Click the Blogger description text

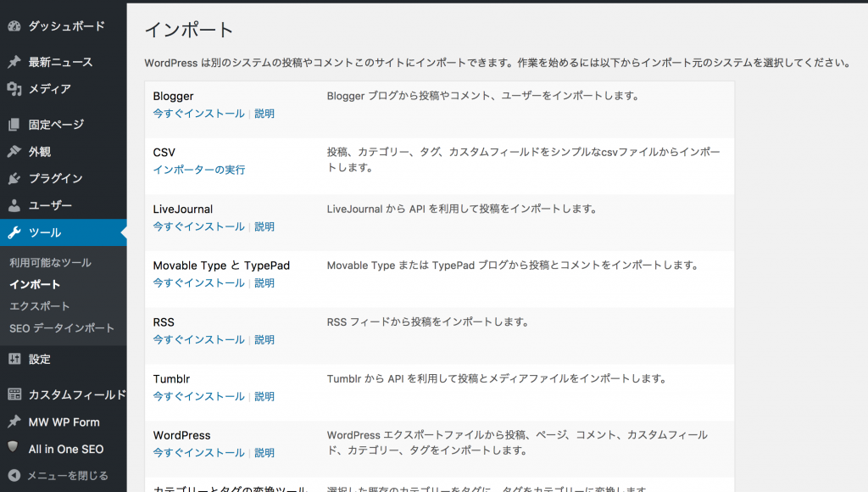click(483, 96)
